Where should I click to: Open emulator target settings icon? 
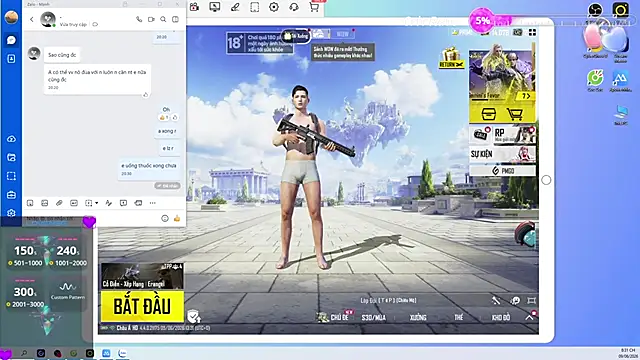tap(274, 7)
